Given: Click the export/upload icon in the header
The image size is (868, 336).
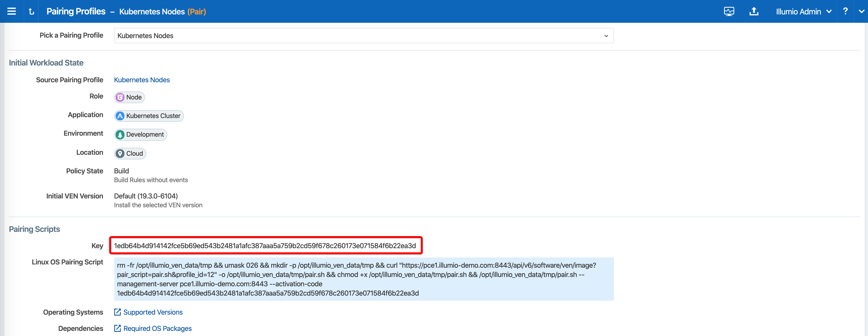Looking at the screenshot, I should pos(754,11).
